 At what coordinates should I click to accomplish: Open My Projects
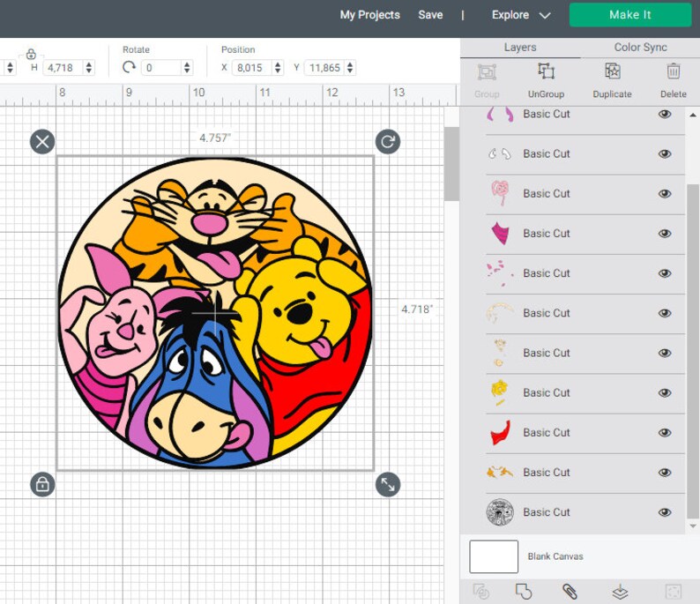(x=369, y=15)
